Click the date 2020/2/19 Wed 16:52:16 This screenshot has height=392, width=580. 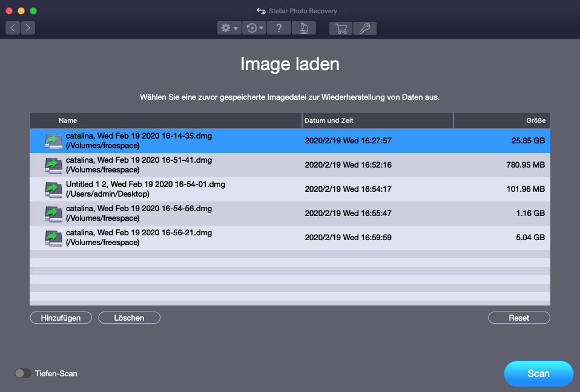point(348,165)
